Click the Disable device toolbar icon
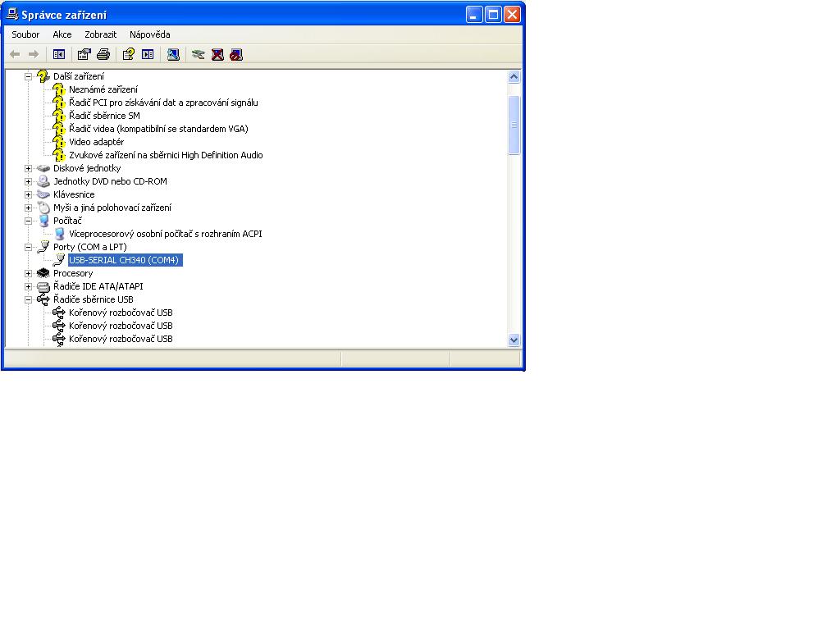 click(236, 54)
